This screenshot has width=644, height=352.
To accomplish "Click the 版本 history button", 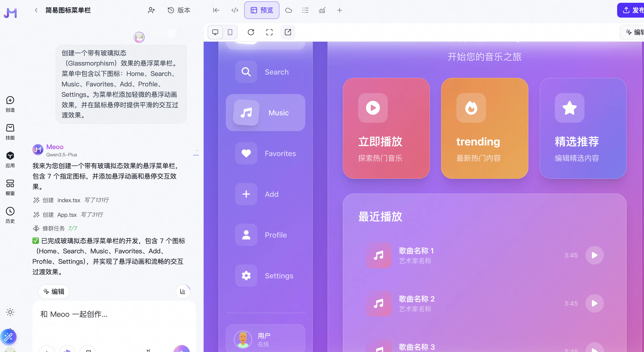I will pyautogui.click(x=179, y=10).
